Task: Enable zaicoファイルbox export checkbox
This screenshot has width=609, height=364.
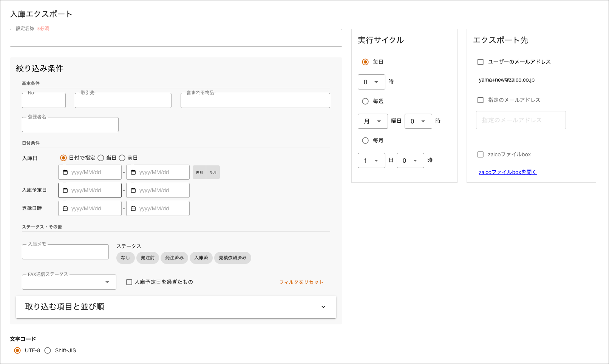Action: [x=481, y=154]
